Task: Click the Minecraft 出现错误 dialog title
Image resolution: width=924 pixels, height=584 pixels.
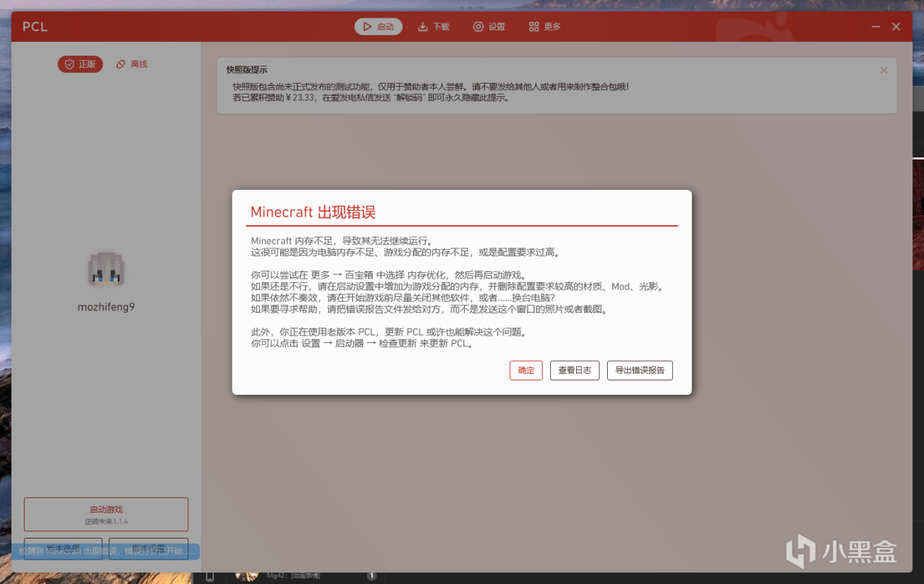Action: click(x=313, y=212)
